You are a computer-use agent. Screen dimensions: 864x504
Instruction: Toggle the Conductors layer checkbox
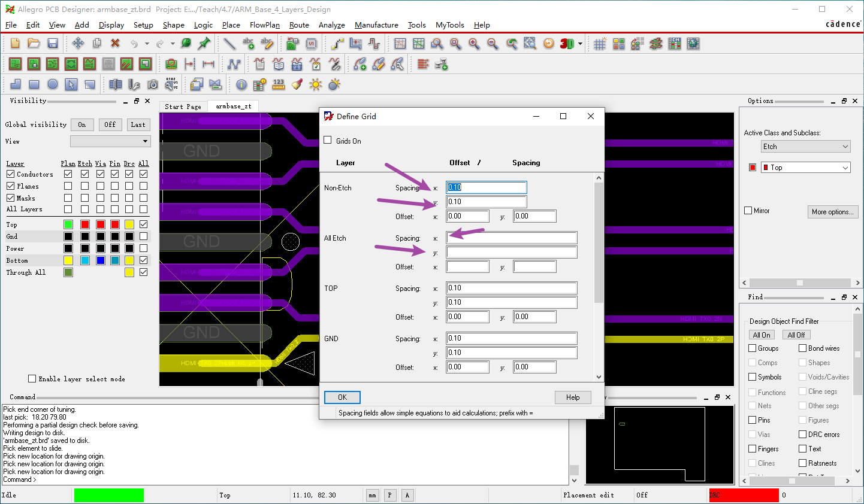(11, 174)
